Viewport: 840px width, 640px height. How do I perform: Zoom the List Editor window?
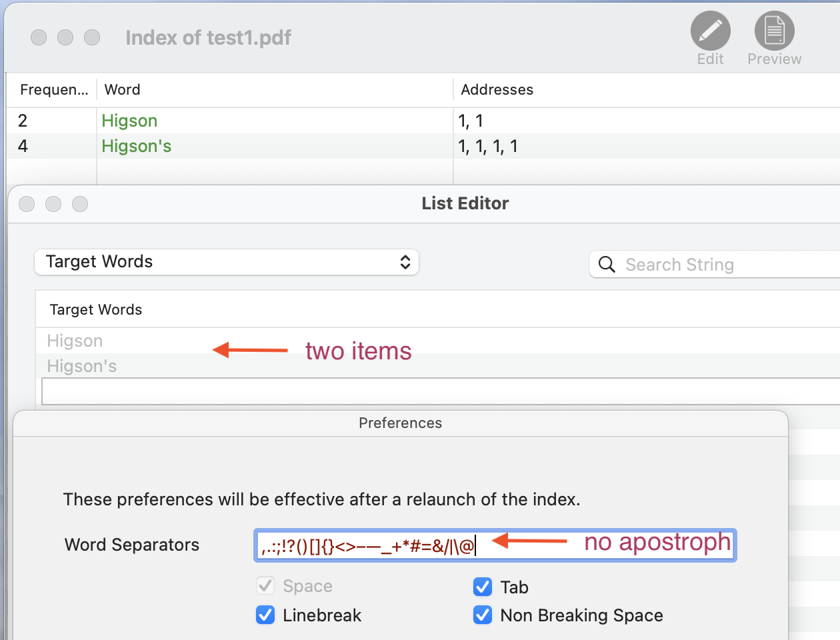click(80, 204)
